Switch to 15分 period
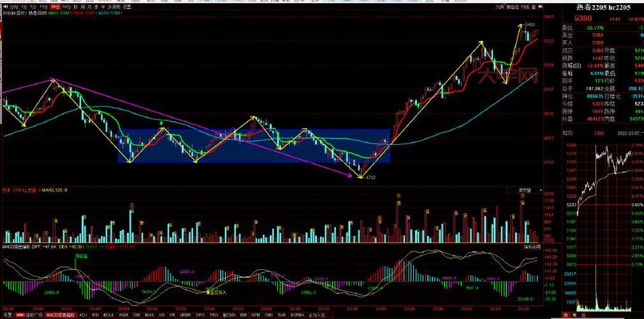Image resolution: width=644 pixels, height=319 pixels. [x=43, y=6]
